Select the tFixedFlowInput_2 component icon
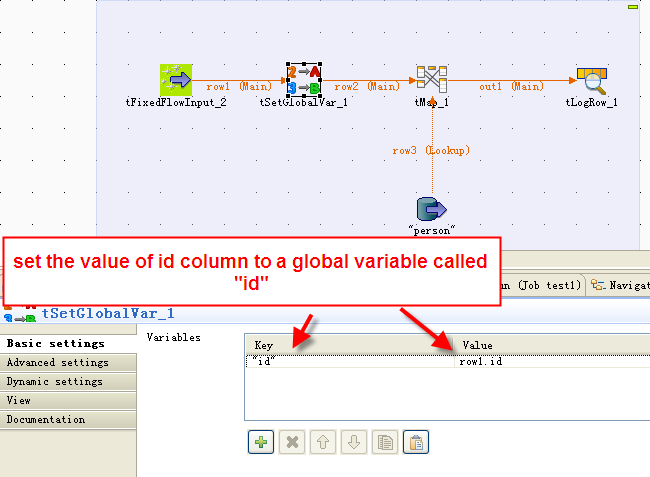 point(176,80)
